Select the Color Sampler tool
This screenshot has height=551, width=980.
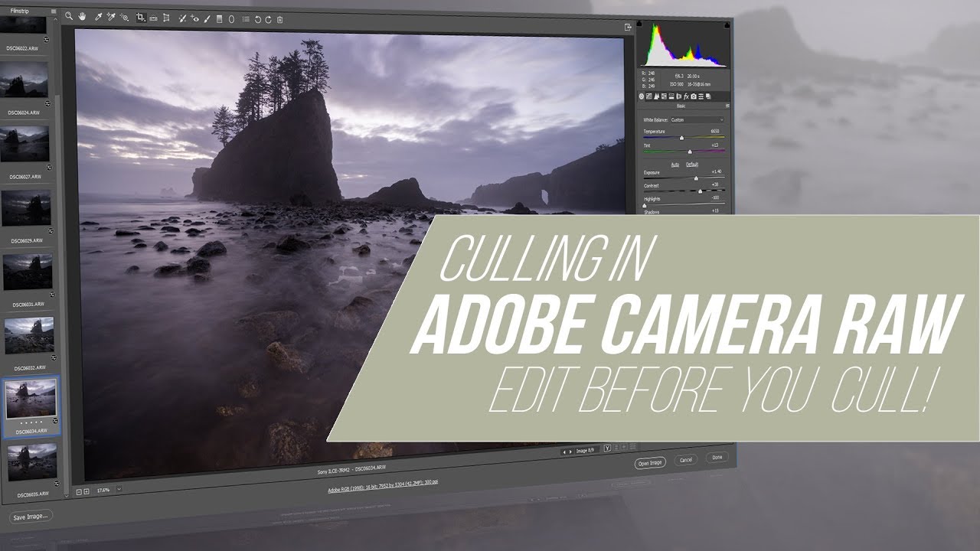[x=111, y=17]
